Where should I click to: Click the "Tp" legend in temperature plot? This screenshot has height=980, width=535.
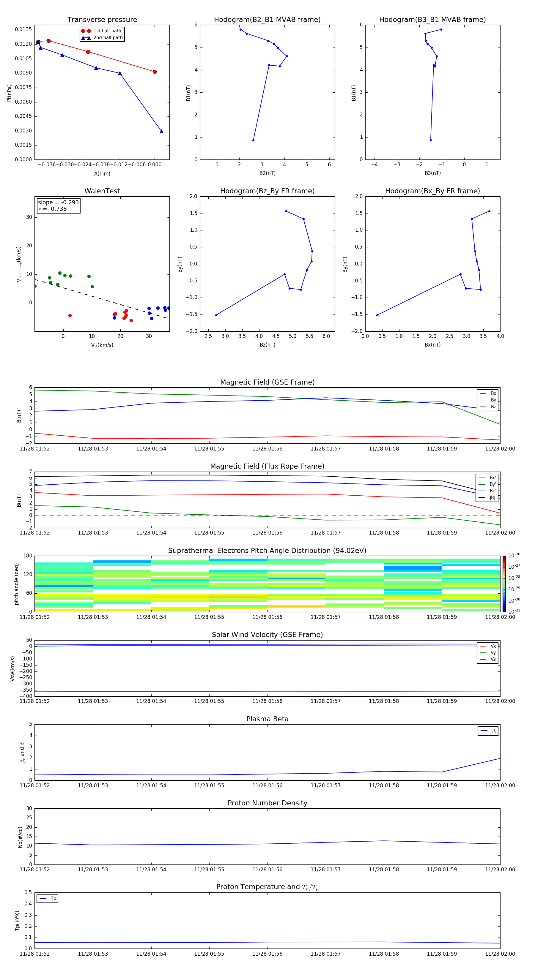47,899
